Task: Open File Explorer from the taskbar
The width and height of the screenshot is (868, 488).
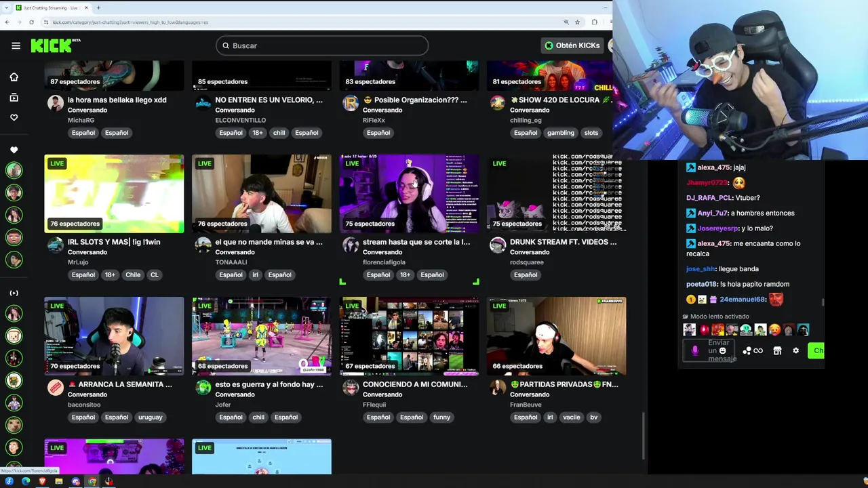Action: [x=59, y=481]
